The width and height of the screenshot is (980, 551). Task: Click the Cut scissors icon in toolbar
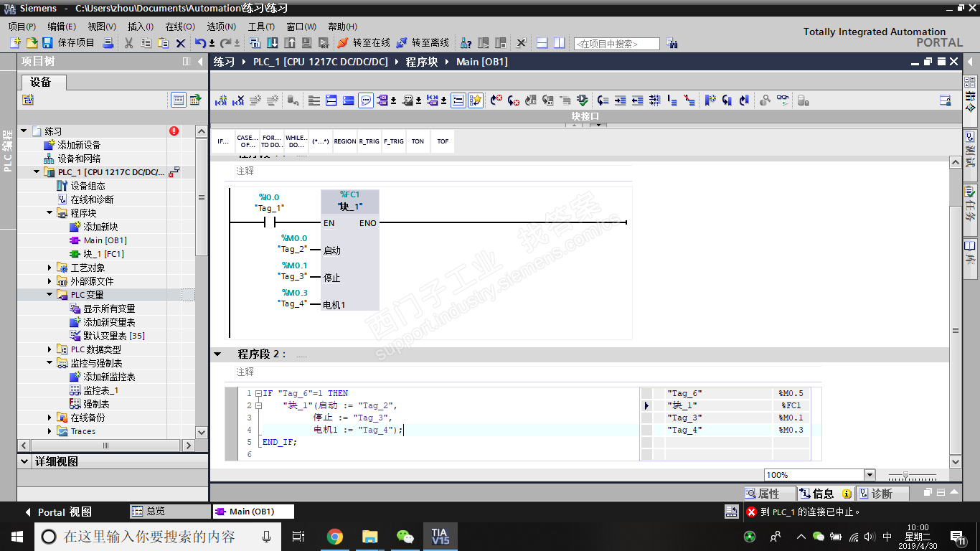click(128, 43)
